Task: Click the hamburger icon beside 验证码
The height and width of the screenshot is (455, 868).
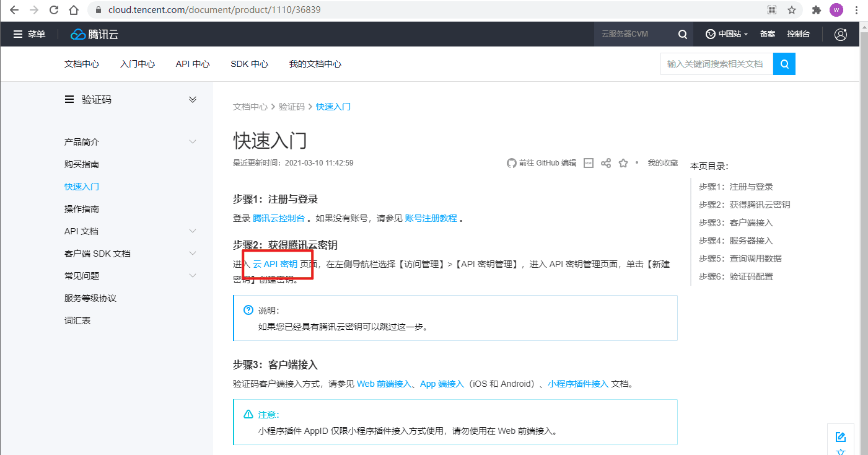Action: click(x=69, y=99)
